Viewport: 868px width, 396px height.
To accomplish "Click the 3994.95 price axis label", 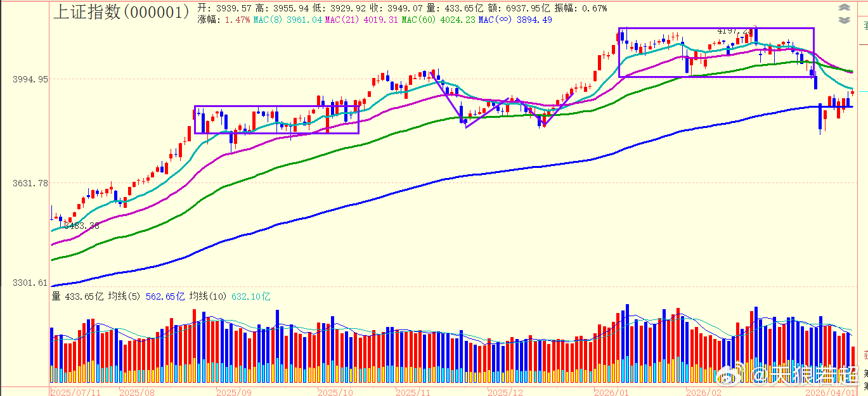I will point(30,79).
